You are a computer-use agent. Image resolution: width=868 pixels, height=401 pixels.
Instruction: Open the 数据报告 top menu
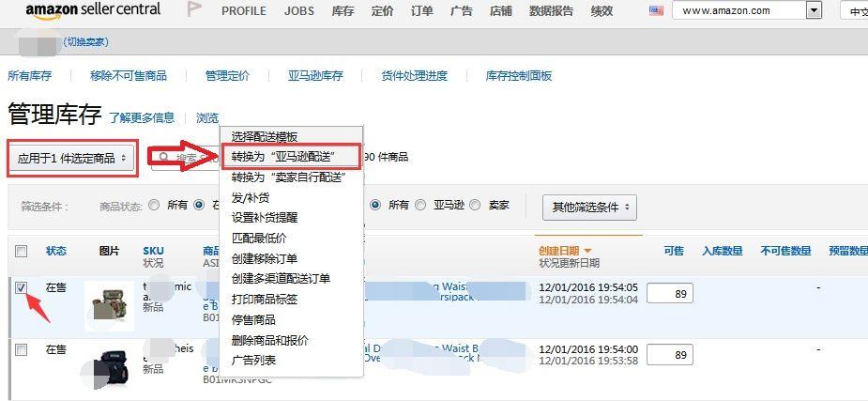point(552,10)
